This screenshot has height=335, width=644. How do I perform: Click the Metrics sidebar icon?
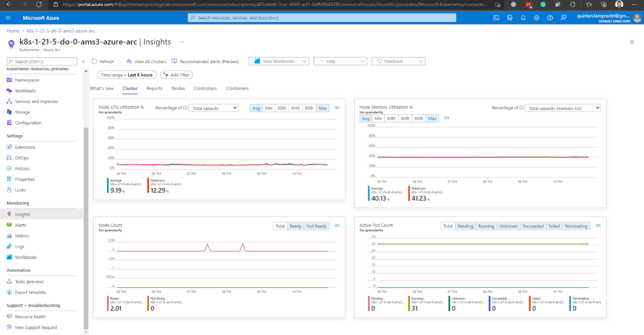click(x=9, y=236)
